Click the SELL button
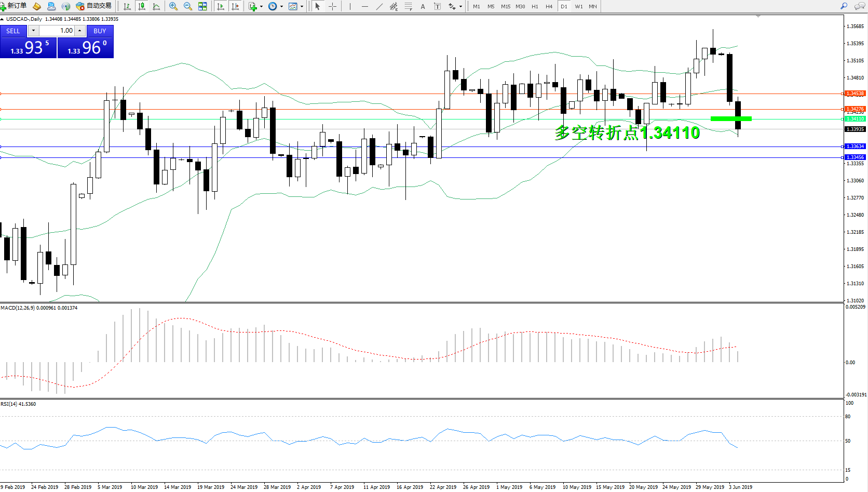This screenshot has height=492, width=868. click(13, 31)
